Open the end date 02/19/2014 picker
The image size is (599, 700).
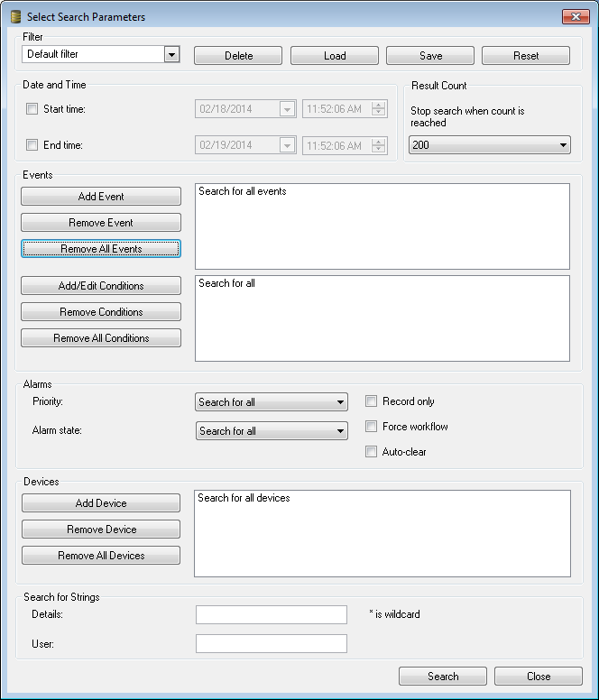287,145
